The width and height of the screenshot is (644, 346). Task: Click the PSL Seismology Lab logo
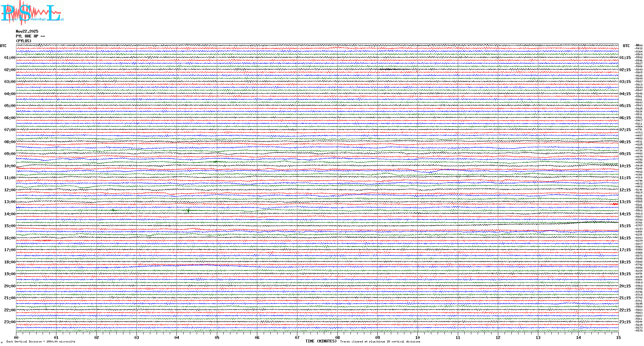pos(31,13)
